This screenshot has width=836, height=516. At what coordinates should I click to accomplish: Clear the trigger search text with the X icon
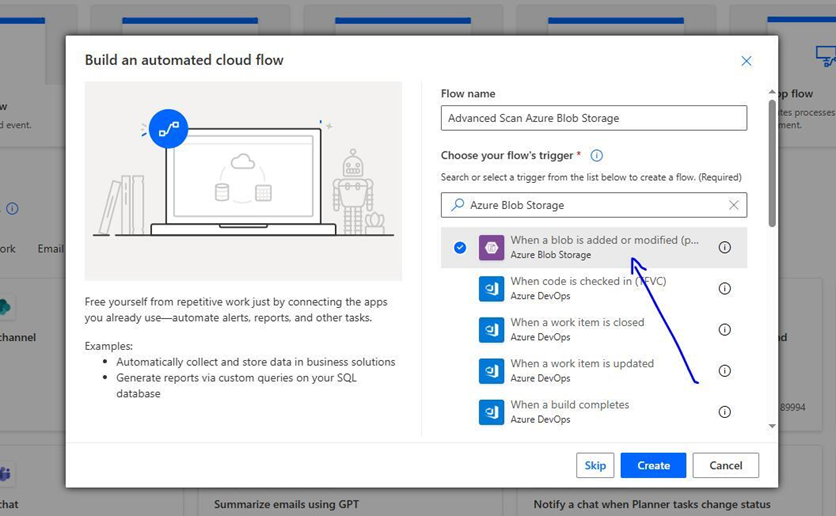734,205
